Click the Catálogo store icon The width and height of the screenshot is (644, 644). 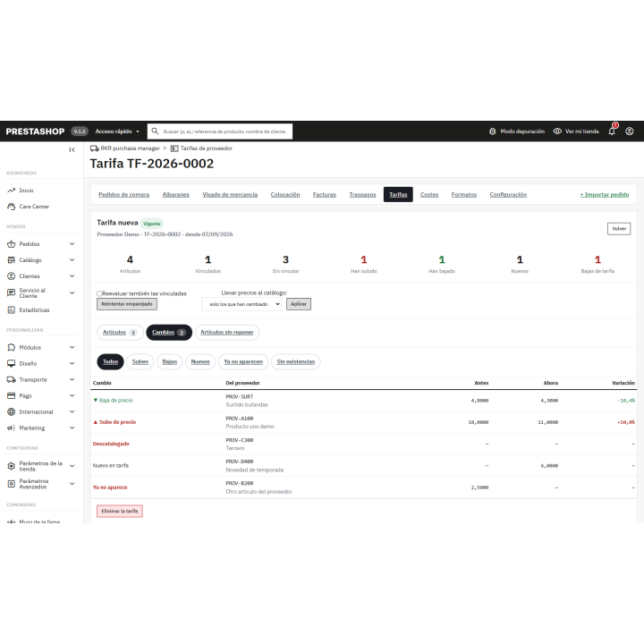pos(11,260)
